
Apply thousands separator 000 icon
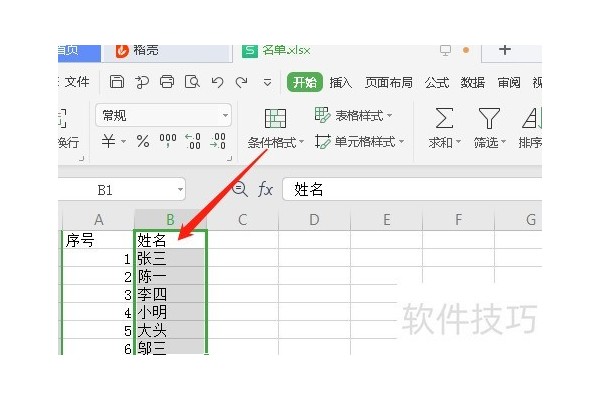[168, 140]
